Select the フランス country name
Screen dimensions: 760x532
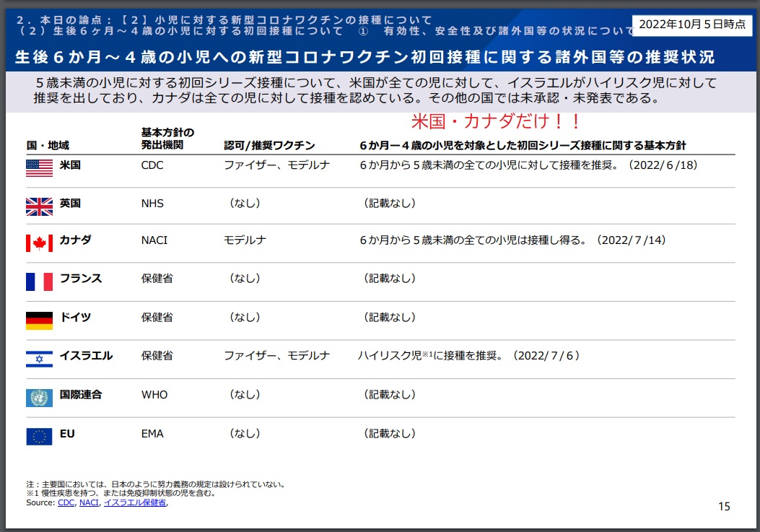point(81,279)
